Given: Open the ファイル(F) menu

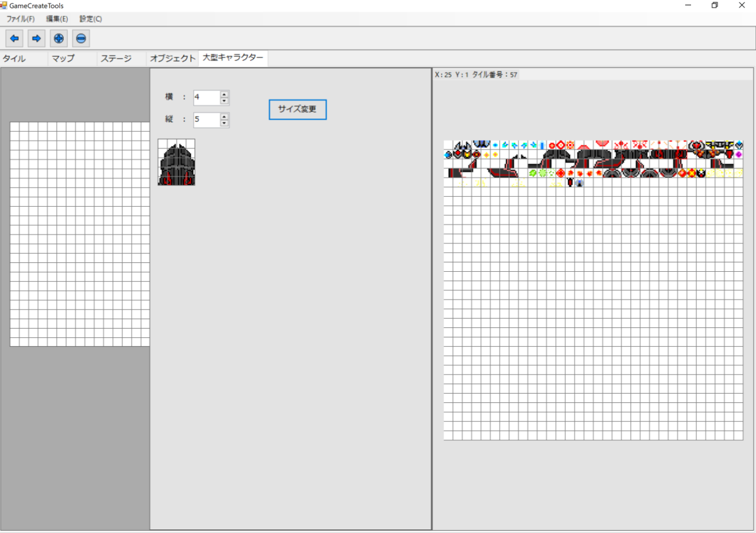Looking at the screenshot, I should (x=21, y=19).
